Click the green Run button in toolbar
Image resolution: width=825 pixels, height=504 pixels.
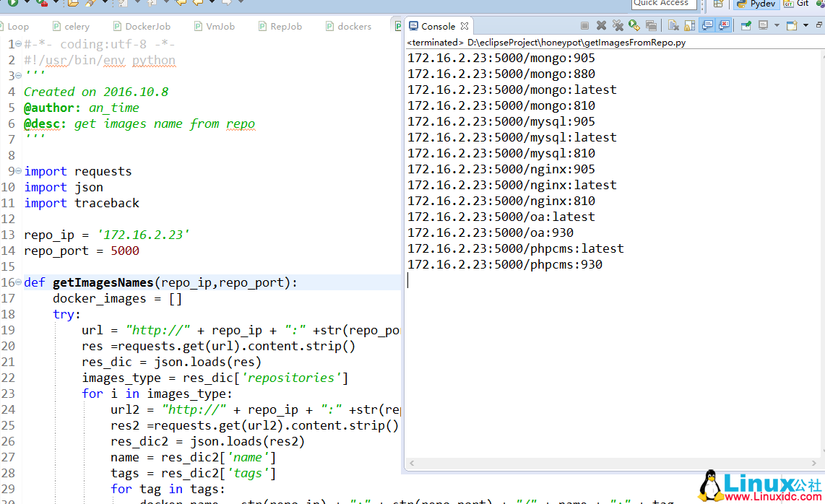(x=13, y=3)
